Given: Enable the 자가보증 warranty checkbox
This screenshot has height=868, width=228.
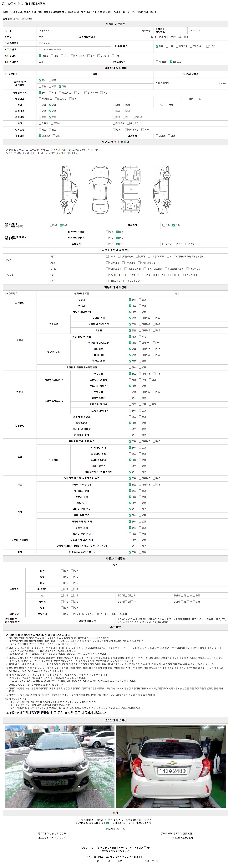Looking at the screenshot, I should tap(157, 62).
